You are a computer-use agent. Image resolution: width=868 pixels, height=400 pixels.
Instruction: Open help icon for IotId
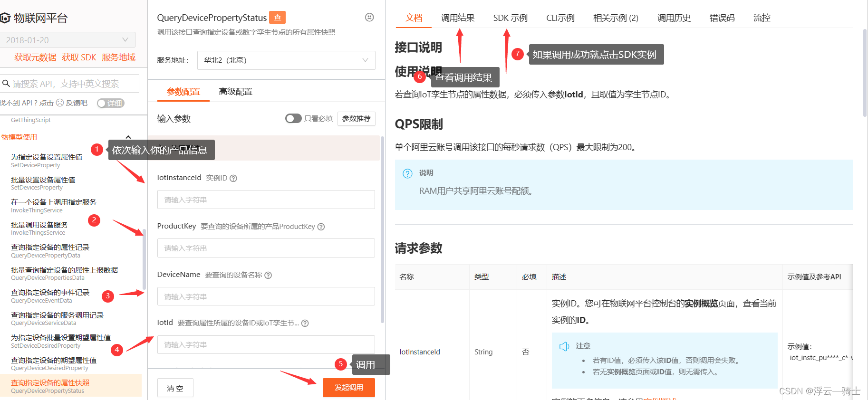click(x=305, y=323)
